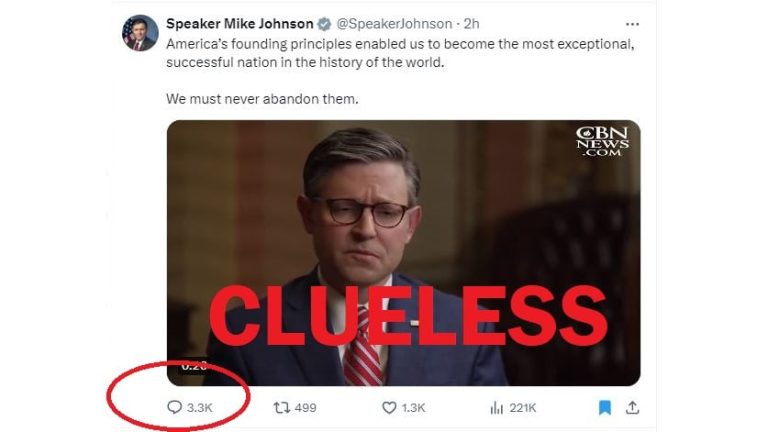Screen dimensions: 768x432
Task: Open the @SpeakerJohnson handle link
Action: (394, 24)
